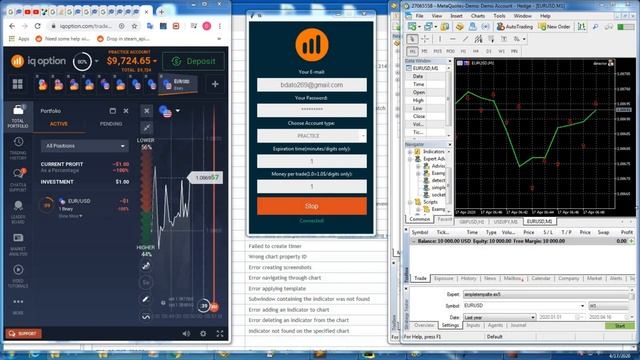This screenshot has width=640, height=360.
Task: Click the Money per trade input field
Action: click(x=311, y=187)
